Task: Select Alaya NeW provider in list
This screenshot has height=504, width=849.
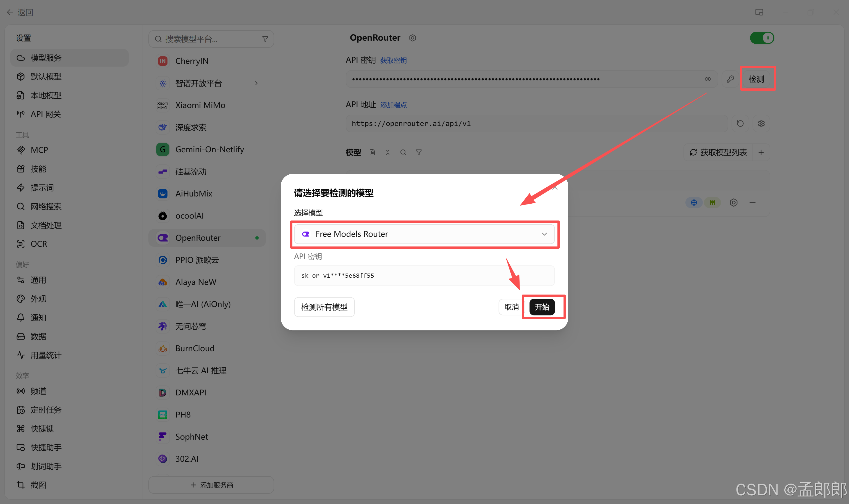Action: [x=207, y=282]
